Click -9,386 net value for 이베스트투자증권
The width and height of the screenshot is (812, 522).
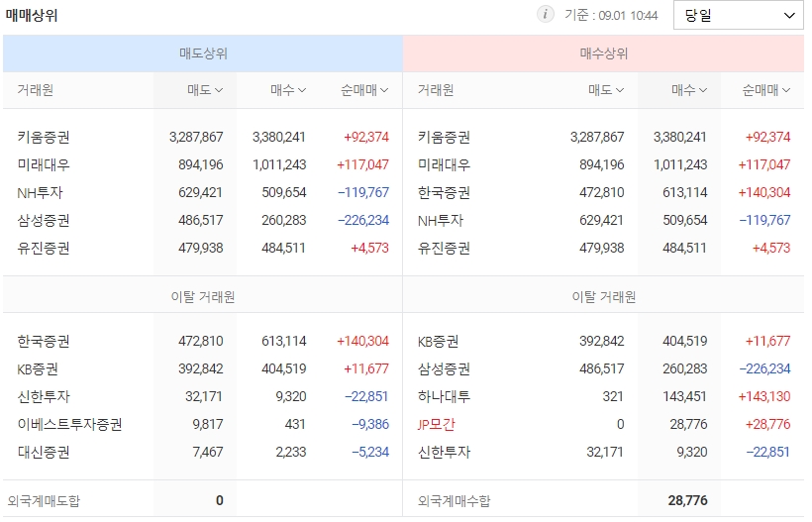(370, 425)
